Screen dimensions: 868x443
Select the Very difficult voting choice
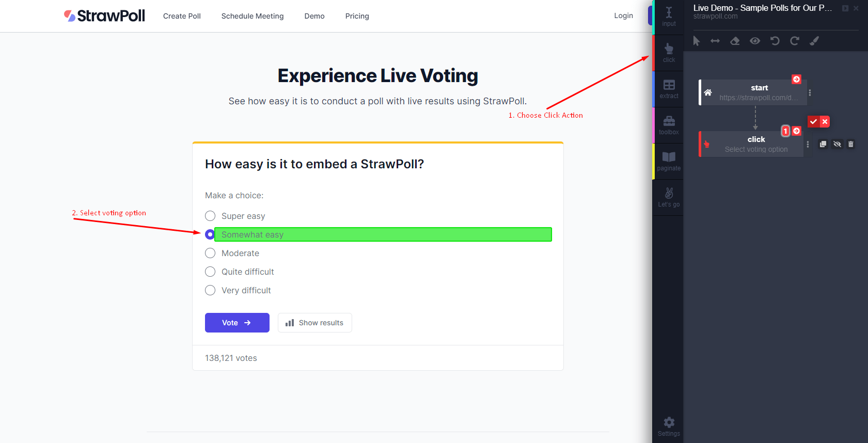click(210, 290)
